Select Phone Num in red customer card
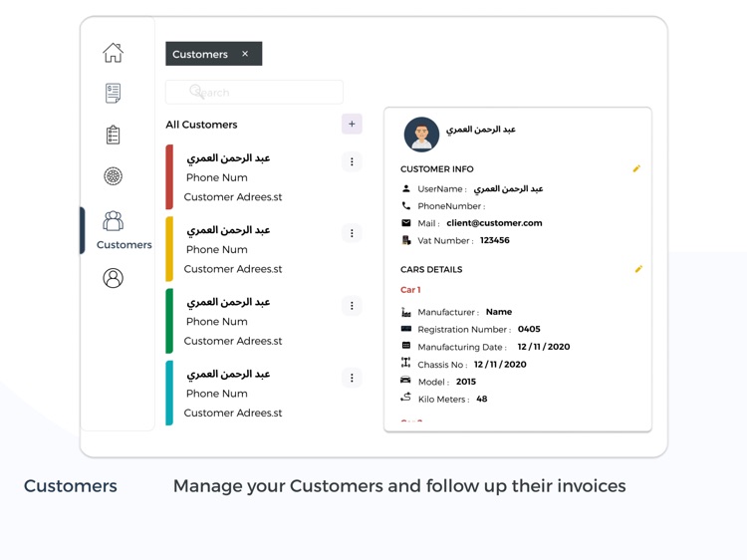 point(217,177)
